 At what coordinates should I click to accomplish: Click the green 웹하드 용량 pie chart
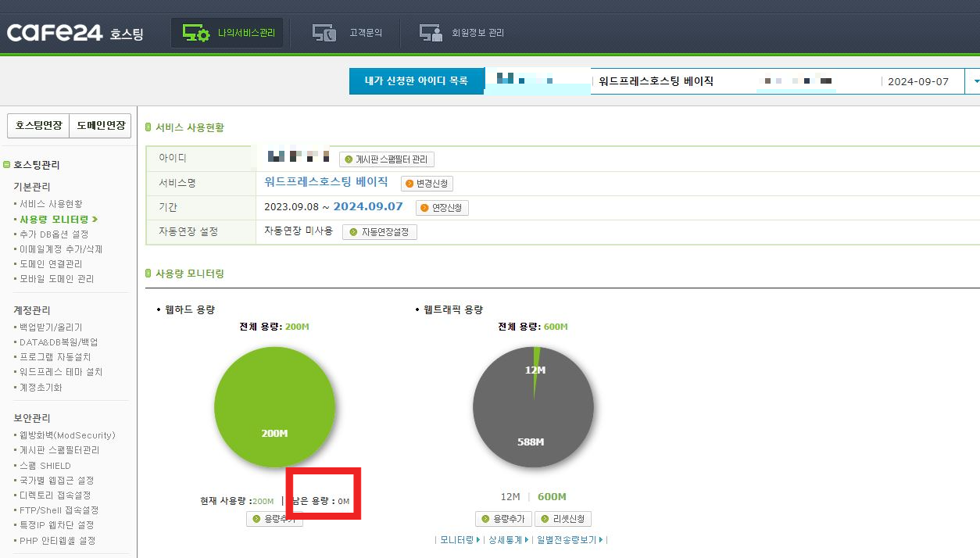point(274,407)
